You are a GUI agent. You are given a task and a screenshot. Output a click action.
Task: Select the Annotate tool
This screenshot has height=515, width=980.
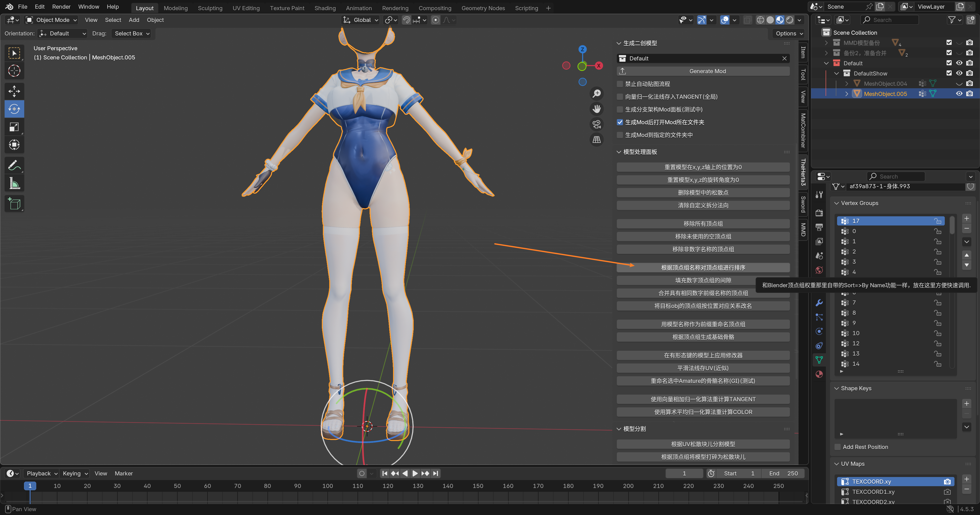[14, 166]
